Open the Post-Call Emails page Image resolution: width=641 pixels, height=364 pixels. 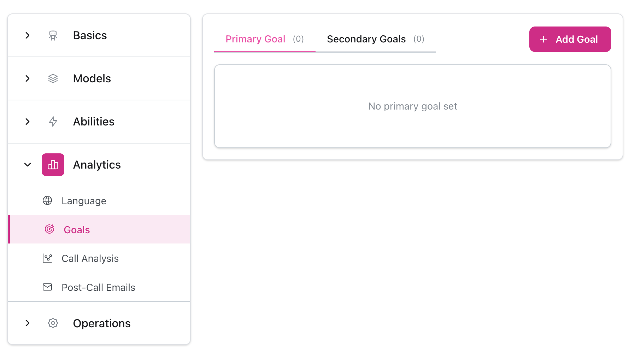(x=98, y=288)
